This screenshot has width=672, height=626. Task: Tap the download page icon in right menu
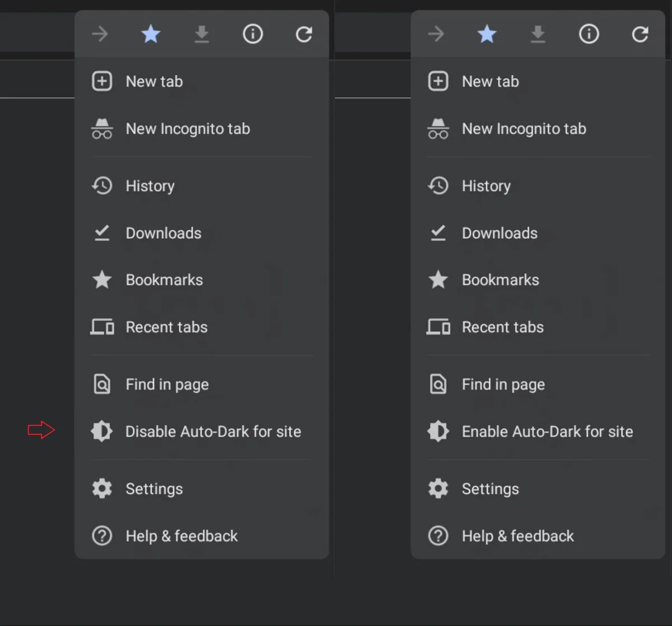[x=538, y=34]
